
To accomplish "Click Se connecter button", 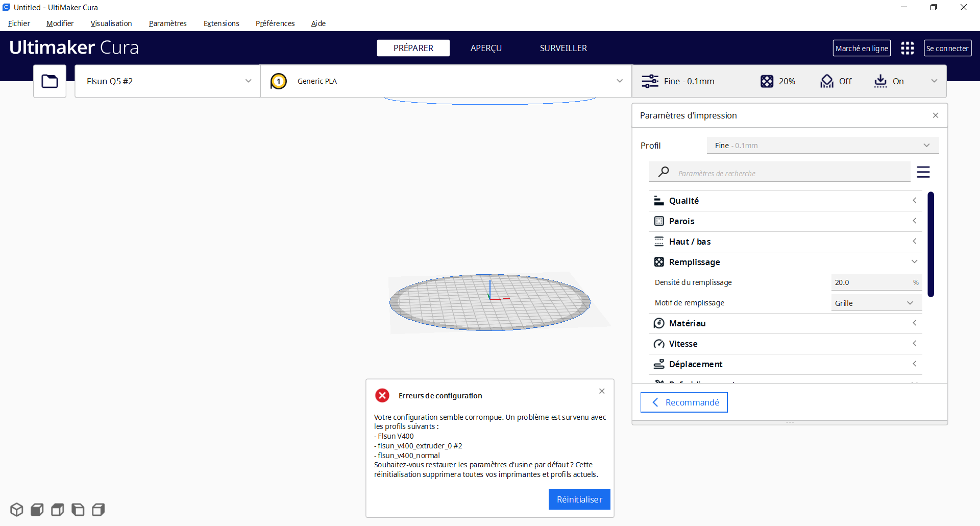I will point(947,48).
